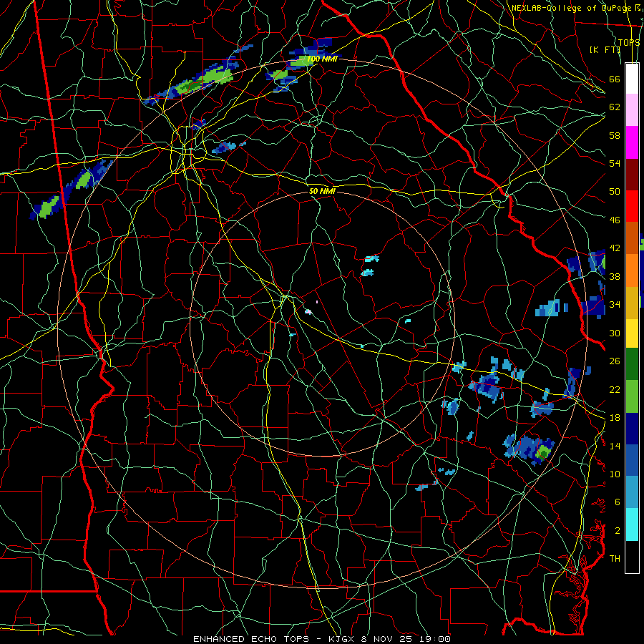The image size is (644, 644).
Task: Select the light green legend swatch near 22
Action: 632,396
